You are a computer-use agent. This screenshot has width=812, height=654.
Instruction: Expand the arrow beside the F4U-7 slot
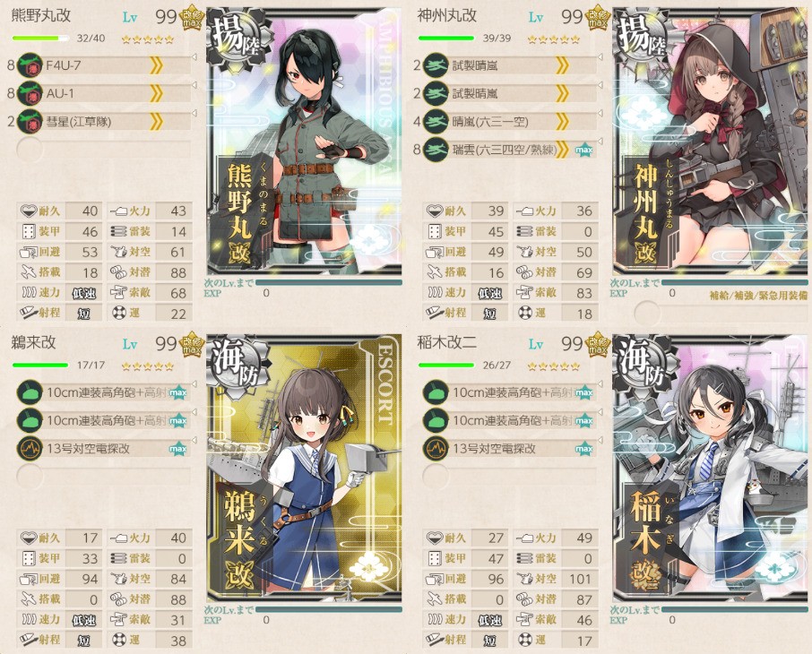194,56
